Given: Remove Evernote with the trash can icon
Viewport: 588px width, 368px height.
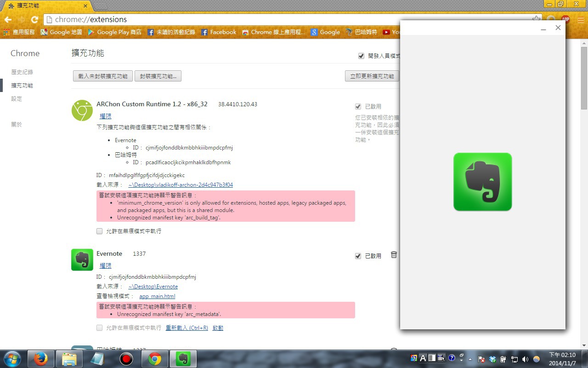Looking at the screenshot, I should click(394, 254).
